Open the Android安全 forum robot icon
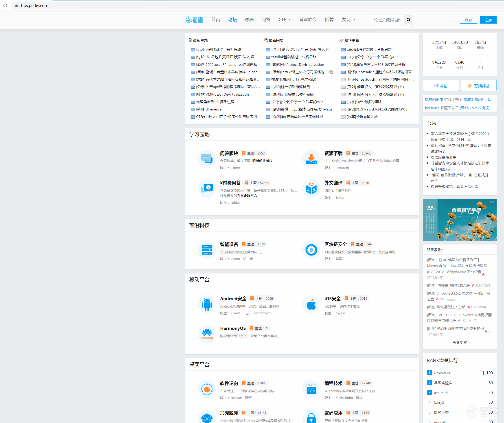 (207, 304)
